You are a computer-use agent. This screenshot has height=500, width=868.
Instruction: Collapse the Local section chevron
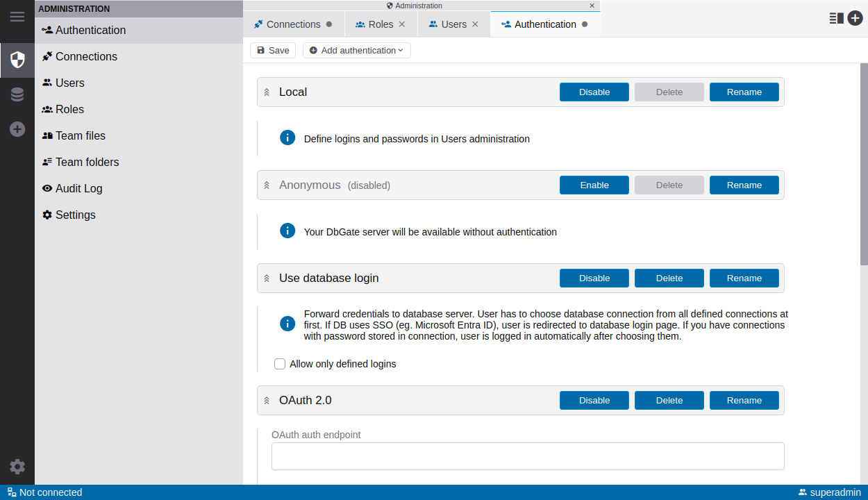(x=267, y=92)
